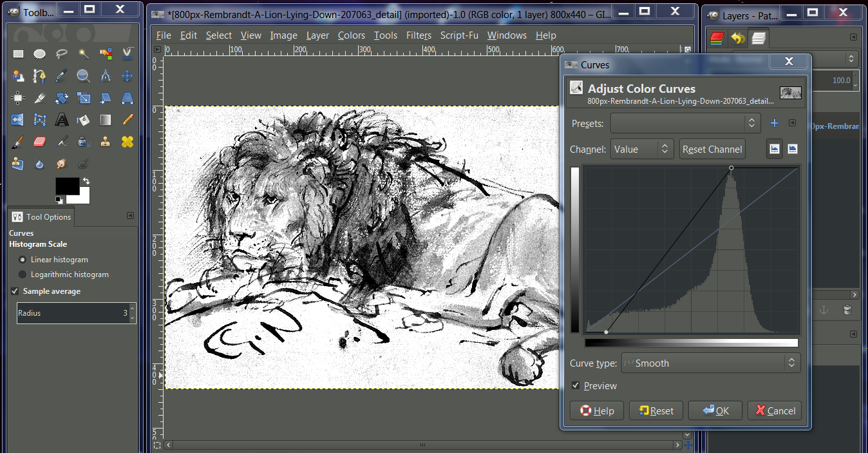Choose the Smudge finger tool
The width and height of the screenshot is (868, 453).
coord(62,164)
